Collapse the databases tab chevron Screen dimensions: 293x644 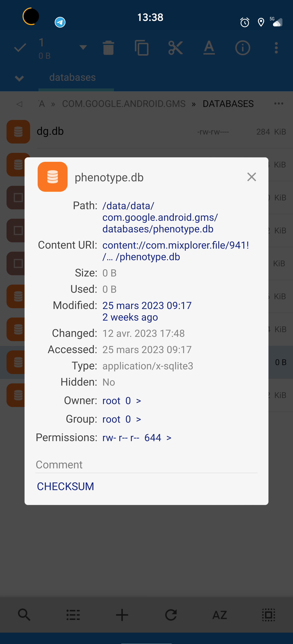(x=19, y=78)
